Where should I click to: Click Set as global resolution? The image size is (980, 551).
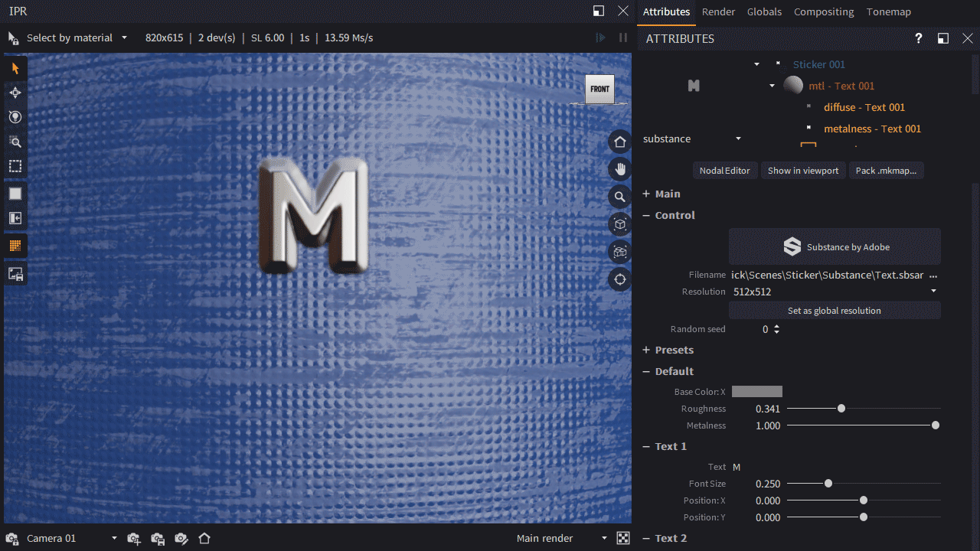click(834, 311)
